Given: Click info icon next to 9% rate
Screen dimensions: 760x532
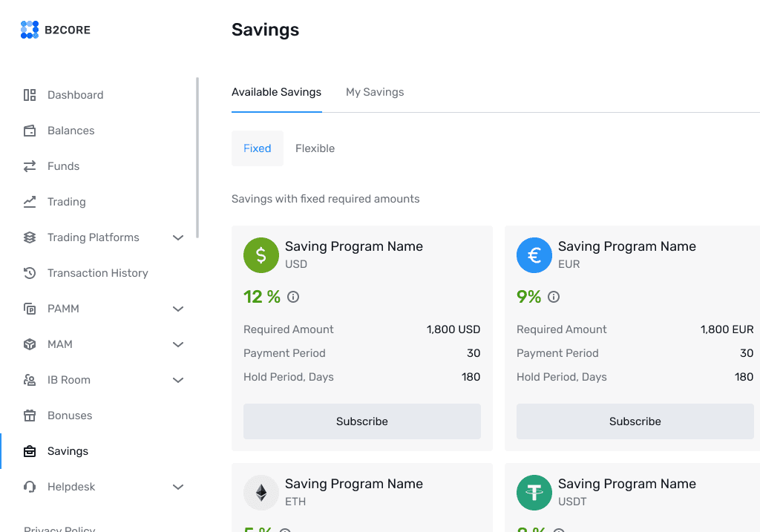Looking at the screenshot, I should [554, 297].
